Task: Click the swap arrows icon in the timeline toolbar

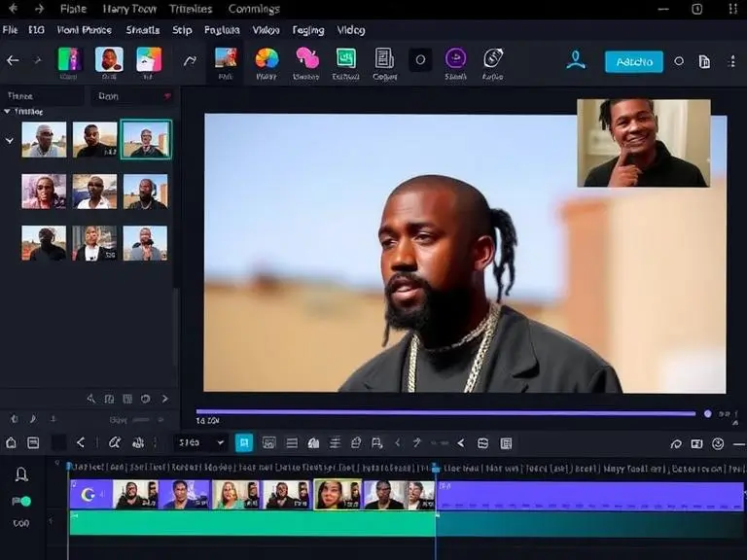Action: point(482,443)
